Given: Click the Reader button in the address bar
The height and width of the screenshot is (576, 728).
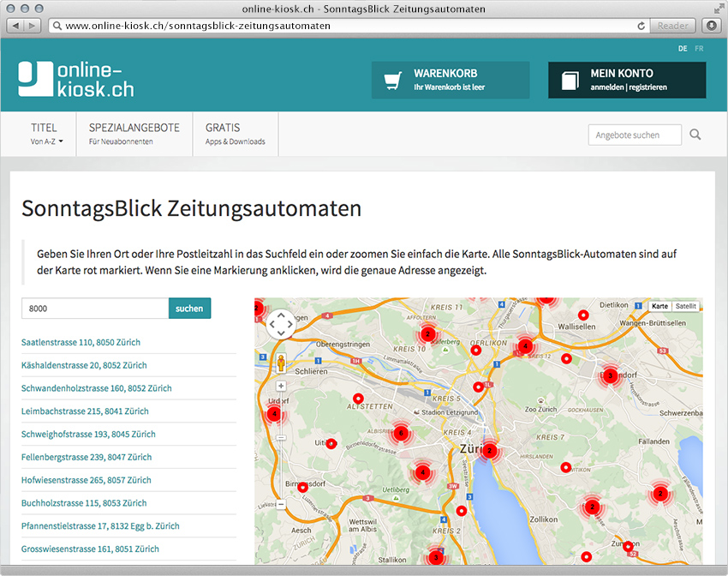Looking at the screenshot, I should (x=672, y=26).
